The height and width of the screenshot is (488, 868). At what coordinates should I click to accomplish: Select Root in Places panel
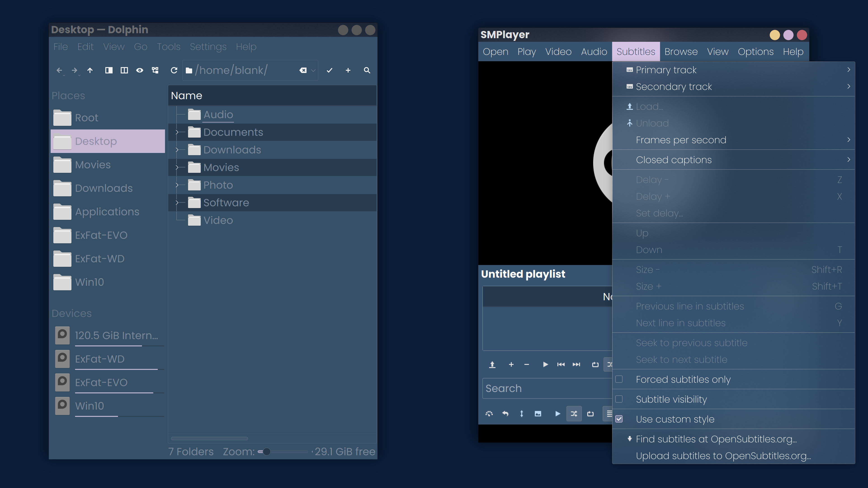(x=108, y=117)
